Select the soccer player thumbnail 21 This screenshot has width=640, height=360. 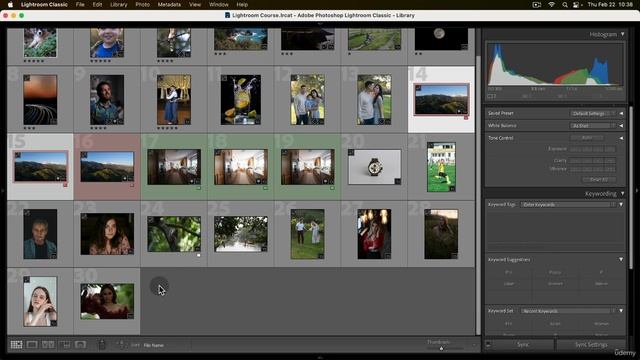pos(441,167)
